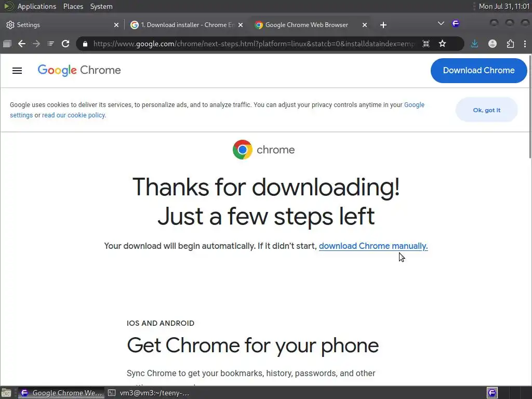Open the read our cookie policy link
This screenshot has height=399, width=532.
pos(73,115)
